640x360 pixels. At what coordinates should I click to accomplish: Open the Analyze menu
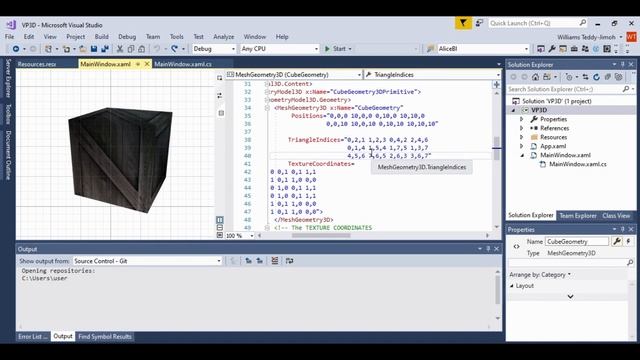coord(224,37)
